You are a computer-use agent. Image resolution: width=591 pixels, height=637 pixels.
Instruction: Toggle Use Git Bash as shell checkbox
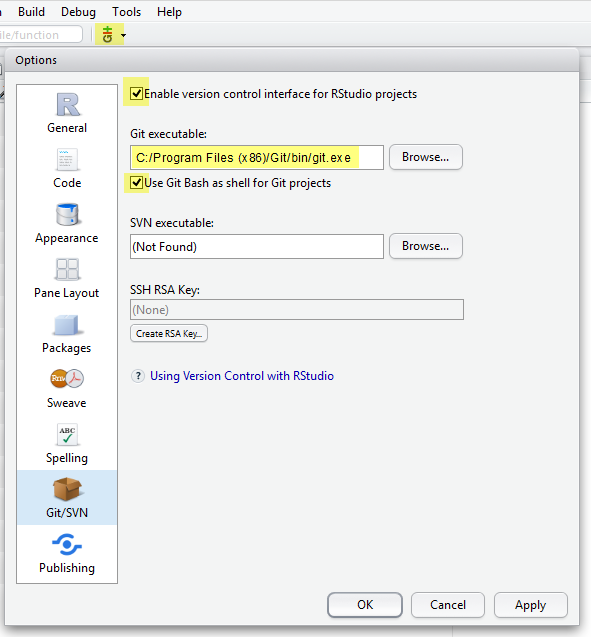coord(136,182)
